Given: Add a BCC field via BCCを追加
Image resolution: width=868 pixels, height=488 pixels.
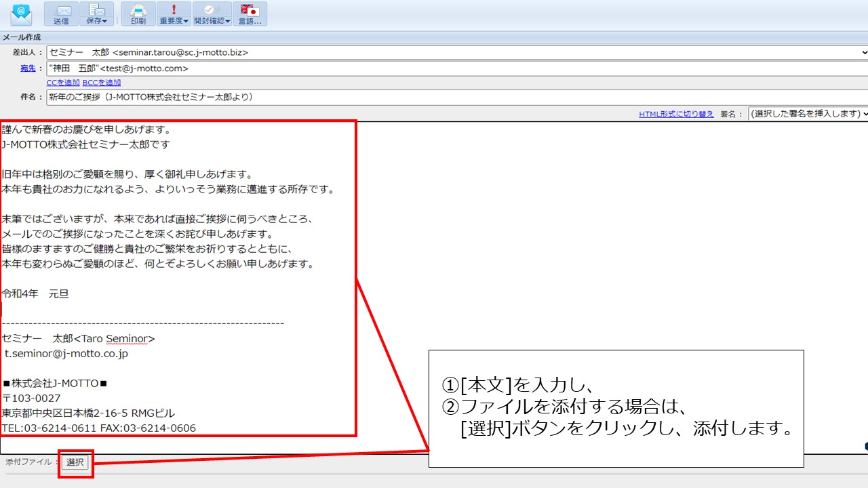Looking at the screenshot, I should pos(102,83).
